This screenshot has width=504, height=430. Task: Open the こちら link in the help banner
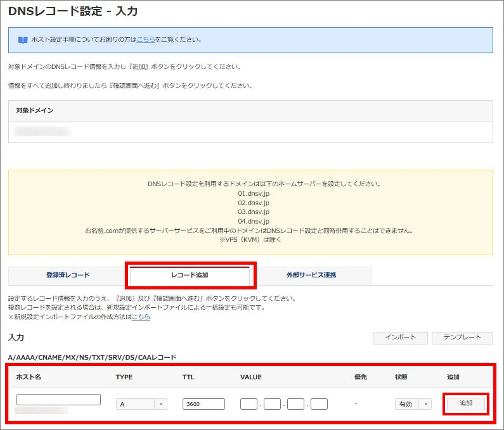pos(146,39)
